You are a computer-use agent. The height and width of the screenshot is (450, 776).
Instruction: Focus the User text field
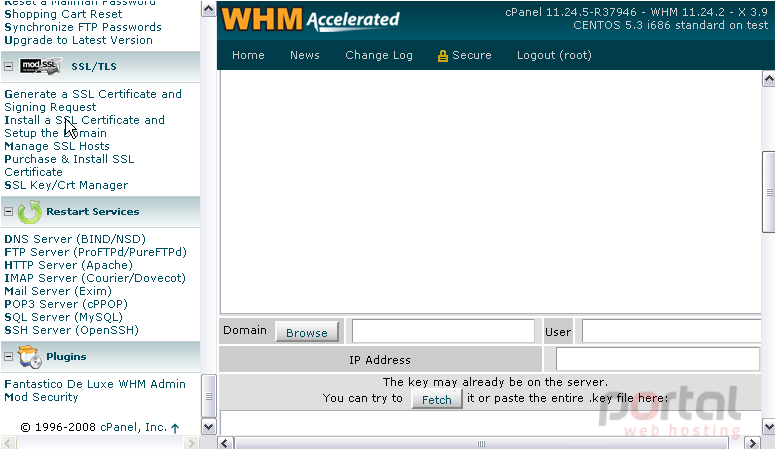click(x=671, y=331)
